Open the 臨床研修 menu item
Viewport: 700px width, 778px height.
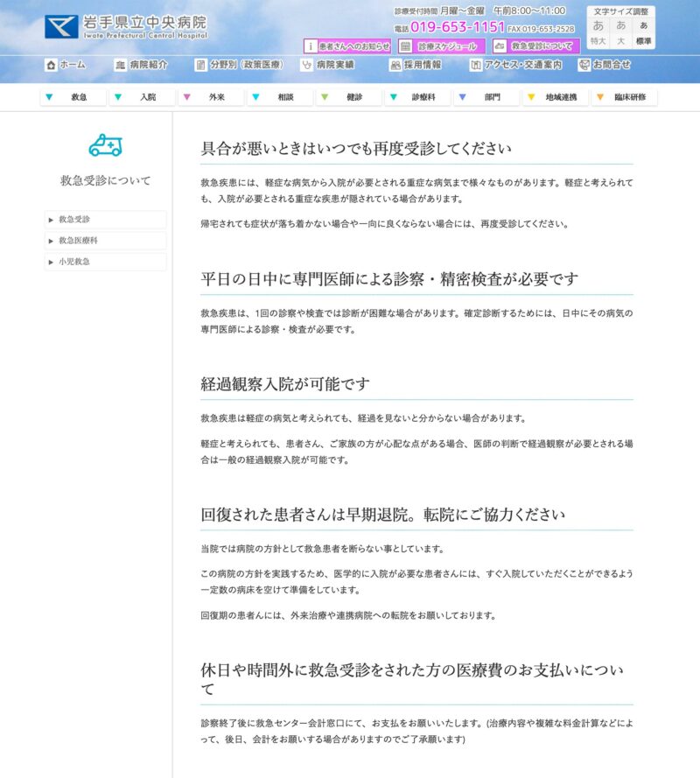tap(625, 97)
